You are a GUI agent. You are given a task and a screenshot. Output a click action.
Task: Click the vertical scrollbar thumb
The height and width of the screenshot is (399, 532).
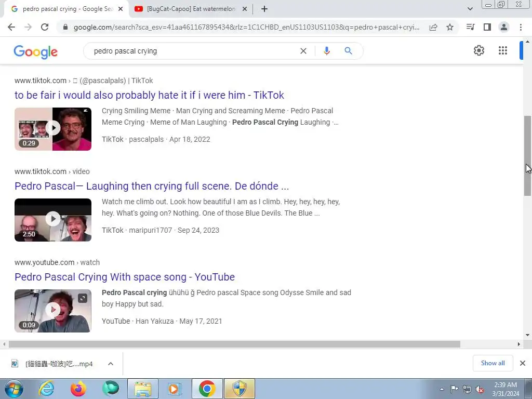(x=527, y=156)
